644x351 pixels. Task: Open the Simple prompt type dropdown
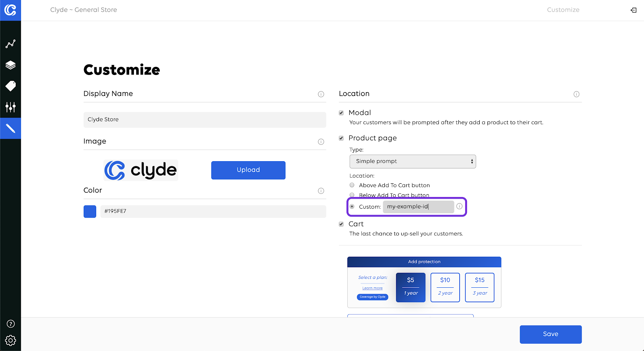(413, 161)
